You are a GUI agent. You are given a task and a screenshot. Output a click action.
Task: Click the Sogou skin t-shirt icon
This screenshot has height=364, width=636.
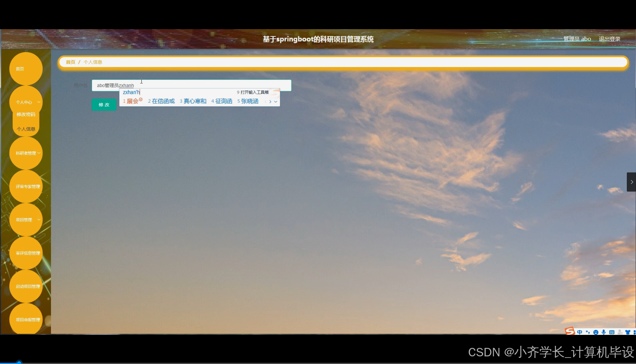(x=628, y=331)
